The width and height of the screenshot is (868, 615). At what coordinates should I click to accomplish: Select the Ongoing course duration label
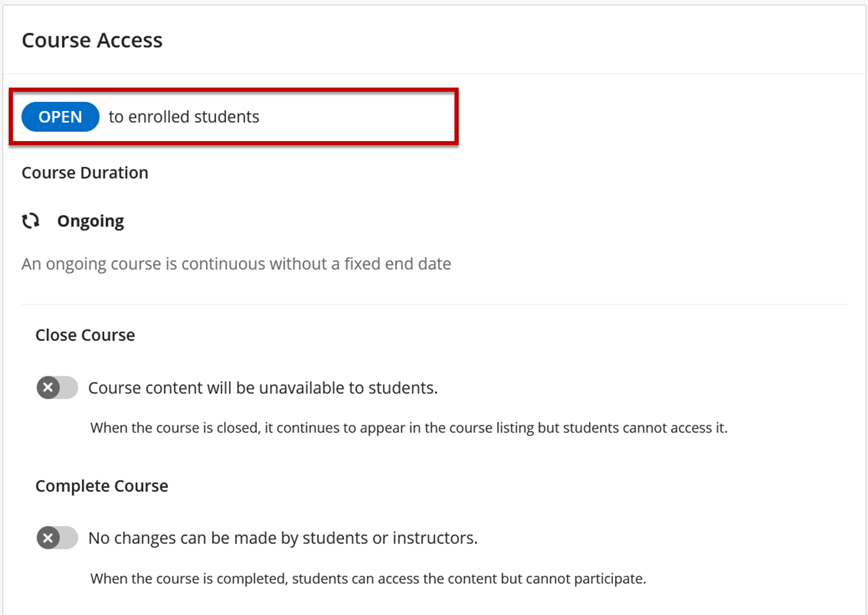pyautogui.click(x=90, y=221)
